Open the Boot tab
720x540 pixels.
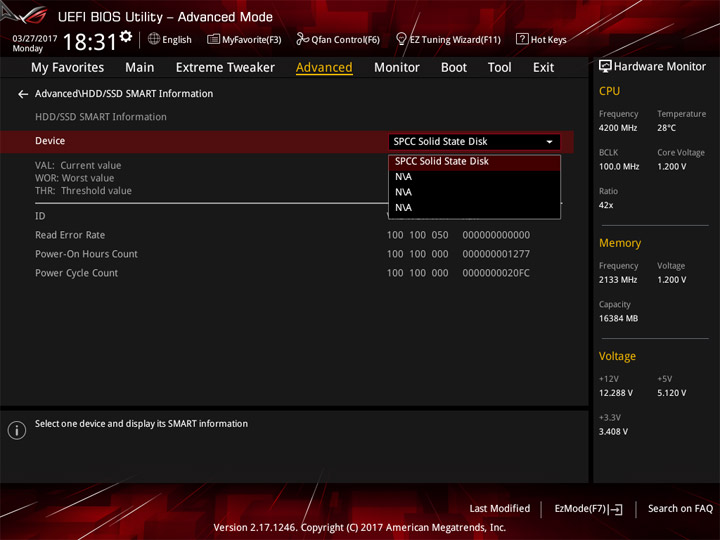(454, 68)
